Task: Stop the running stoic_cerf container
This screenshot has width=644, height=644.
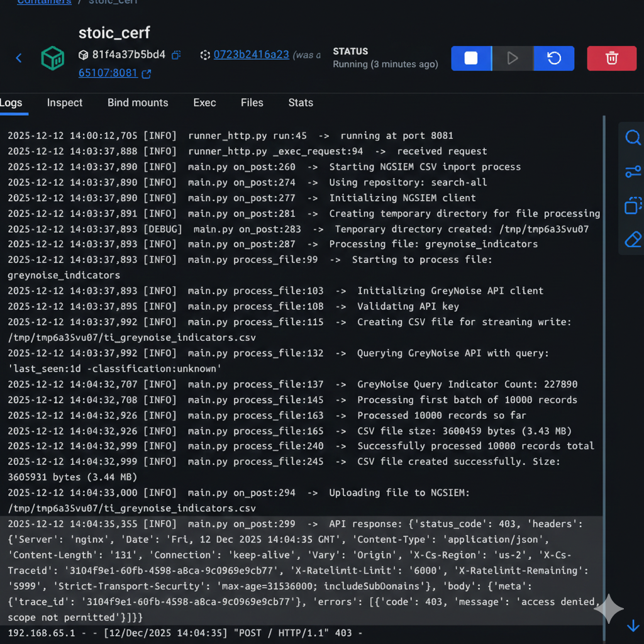Action: pos(471,58)
